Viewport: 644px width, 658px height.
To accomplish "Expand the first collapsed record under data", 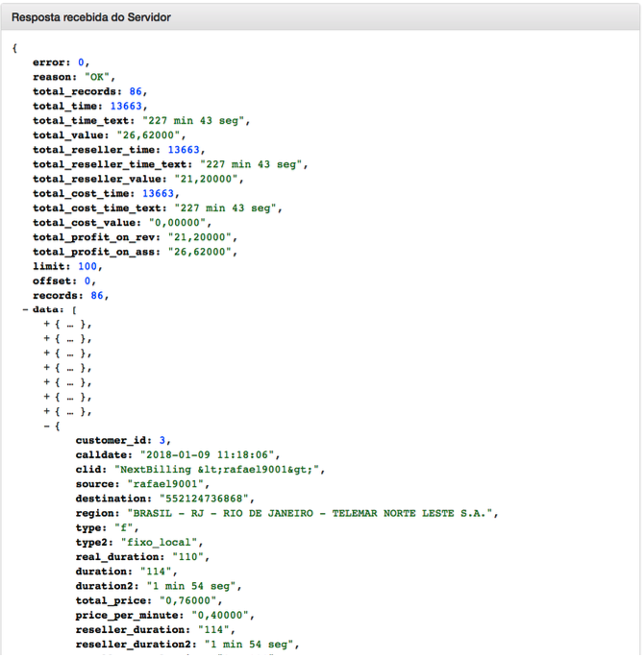I will coord(46,325).
